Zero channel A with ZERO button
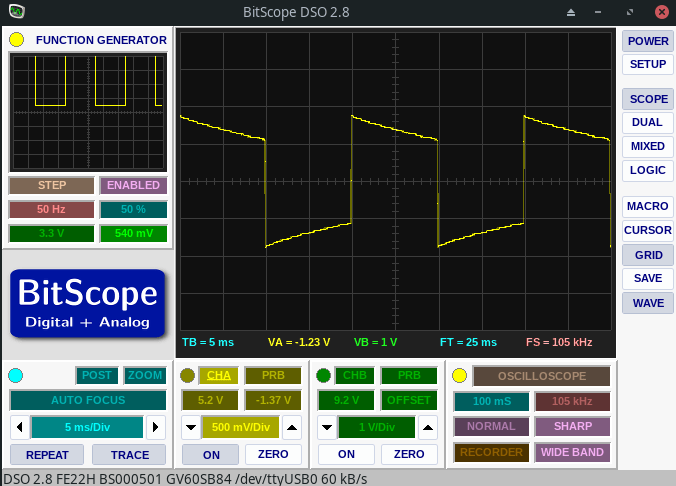The height and width of the screenshot is (486, 676). coord(273,454)
